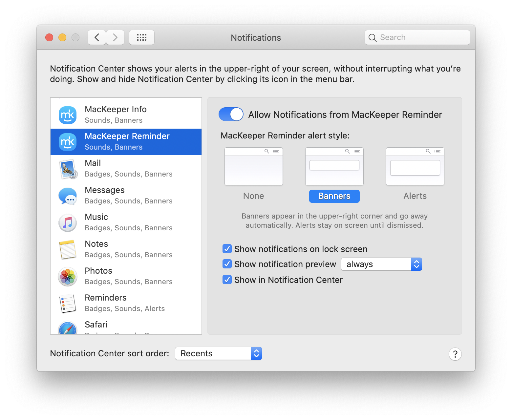The height and width of the screenshot is (420, 512).
Task: Select MacKeeper Info in the app list
Action: pyautogui.click(x=126, y=115)
